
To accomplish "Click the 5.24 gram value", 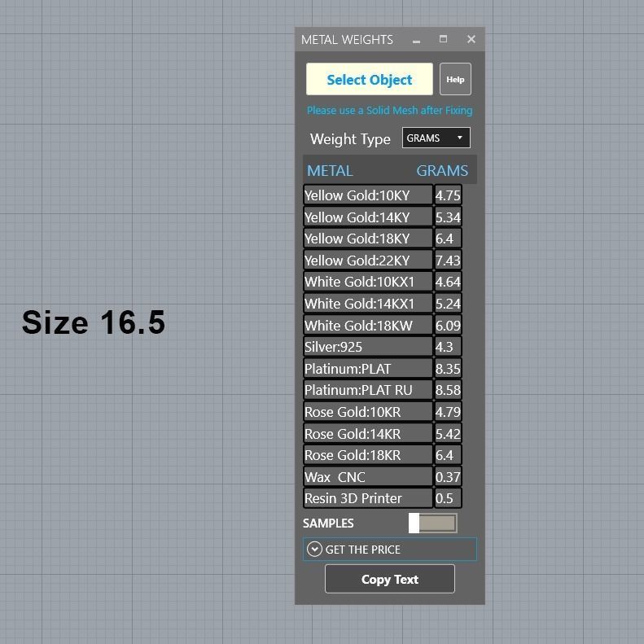I will coord(448,304).
